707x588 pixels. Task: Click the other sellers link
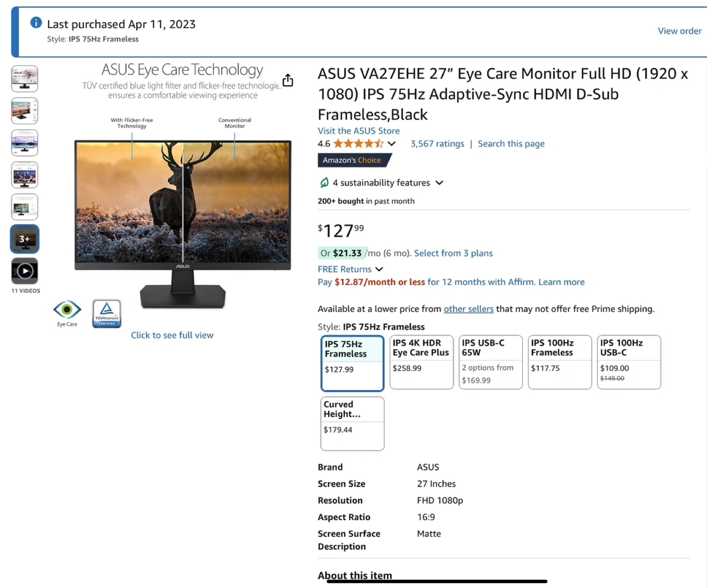468,309
